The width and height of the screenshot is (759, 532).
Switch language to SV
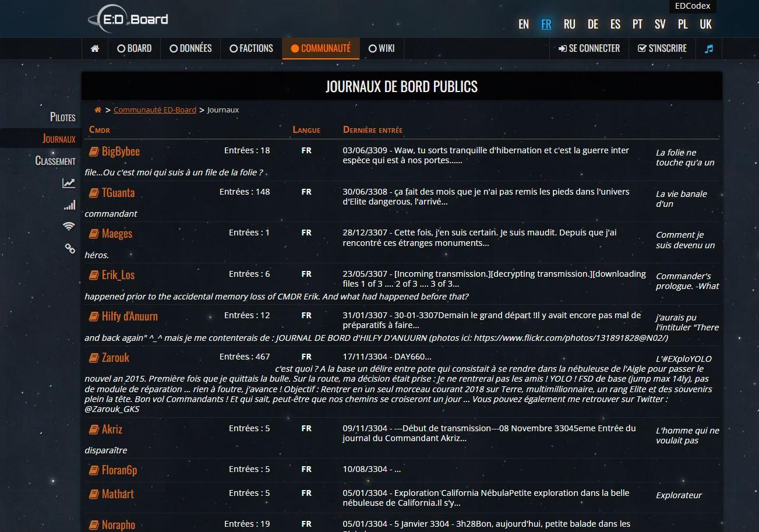pyautogui.click(x=660, y=24)
